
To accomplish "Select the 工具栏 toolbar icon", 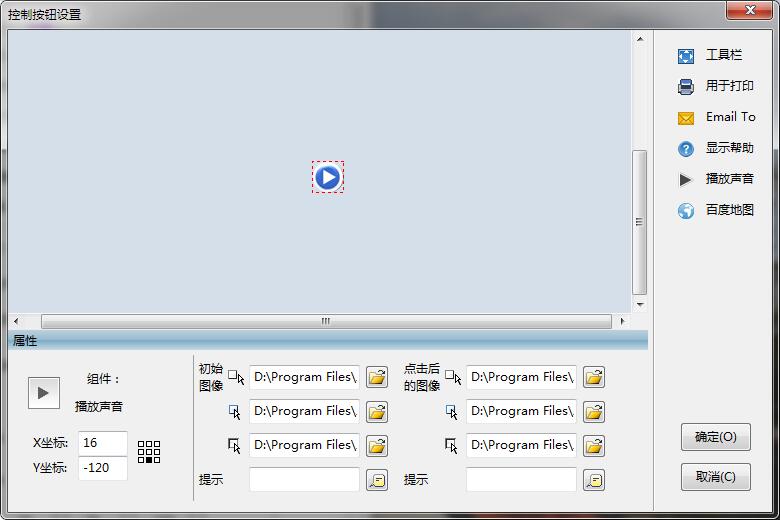I will tap(685, 56).
